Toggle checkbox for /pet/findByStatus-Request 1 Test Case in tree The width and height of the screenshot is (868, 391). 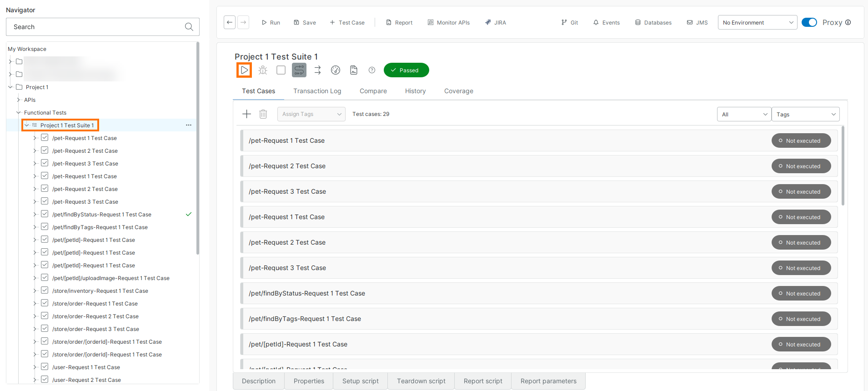45,214
